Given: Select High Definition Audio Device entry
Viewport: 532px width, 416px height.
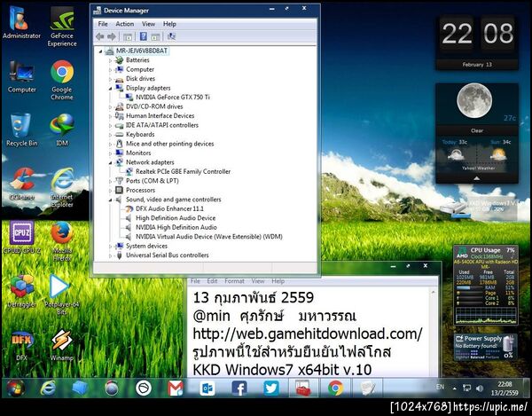Looking at the screenshot, I should point(176,218).
